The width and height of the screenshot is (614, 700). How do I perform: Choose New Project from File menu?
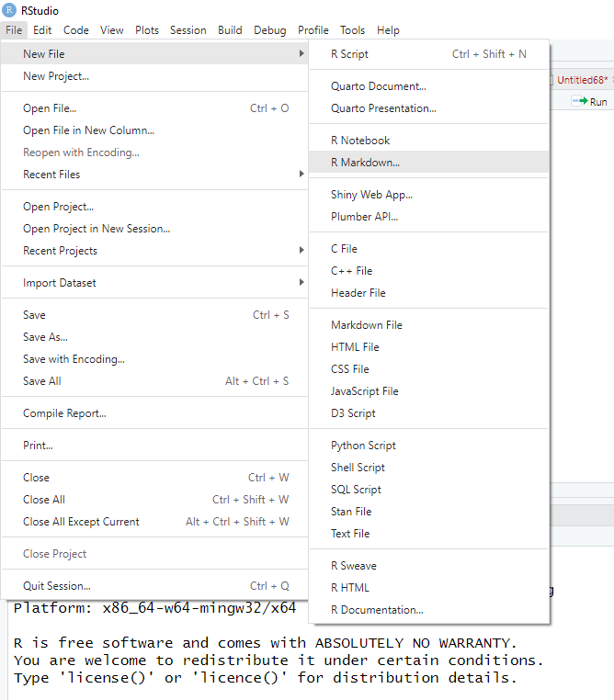pos(56,76)
